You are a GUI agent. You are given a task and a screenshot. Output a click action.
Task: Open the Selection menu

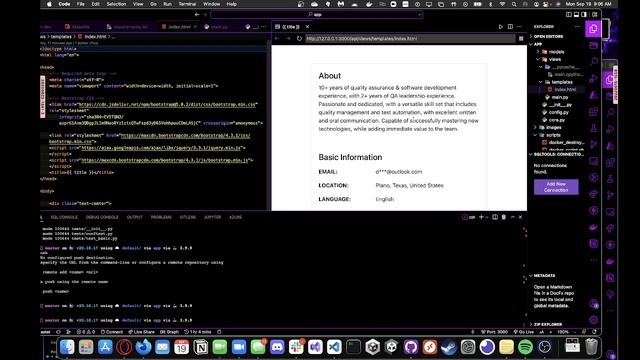click(x=116, y=4)
